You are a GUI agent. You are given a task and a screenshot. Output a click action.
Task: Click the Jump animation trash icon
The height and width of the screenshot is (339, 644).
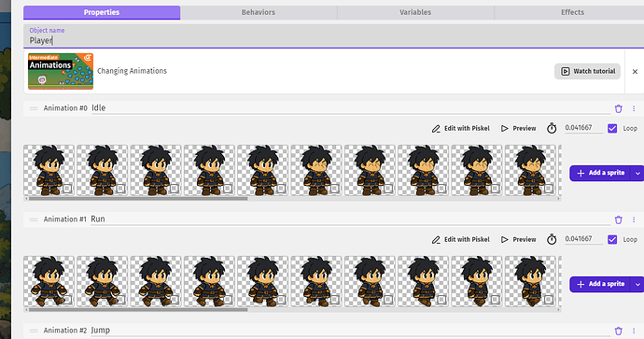pos(619,331)
